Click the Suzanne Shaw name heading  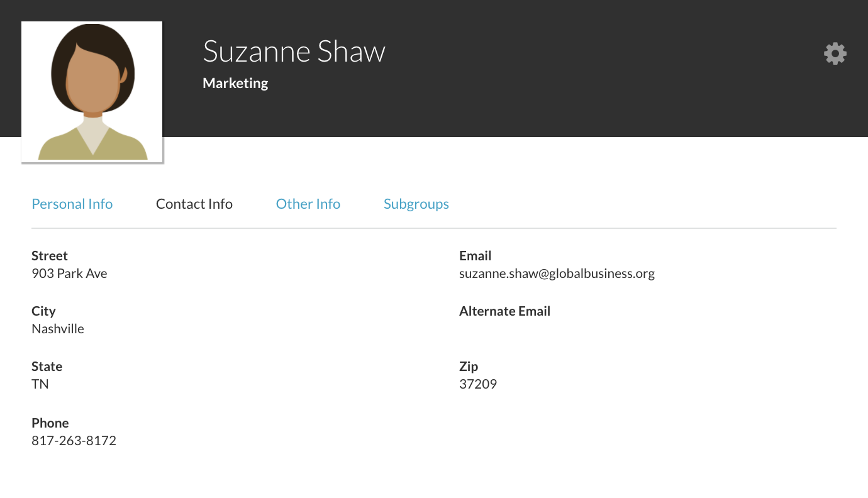tap(294, 51)
